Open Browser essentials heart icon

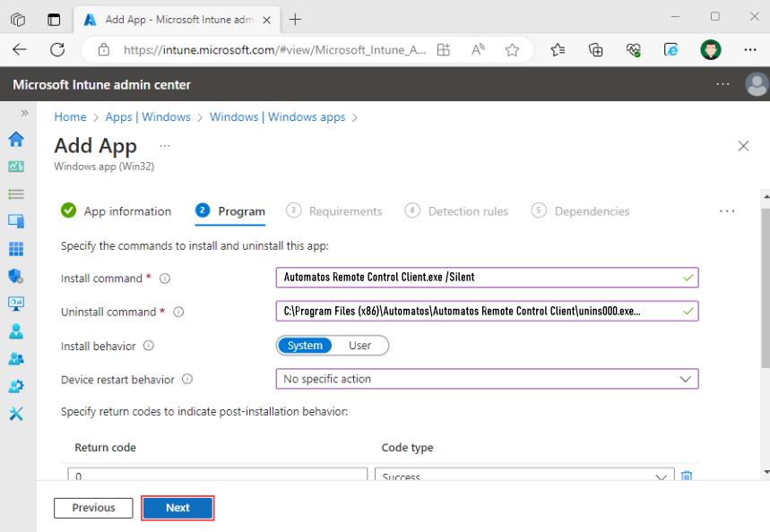[633, 49]
